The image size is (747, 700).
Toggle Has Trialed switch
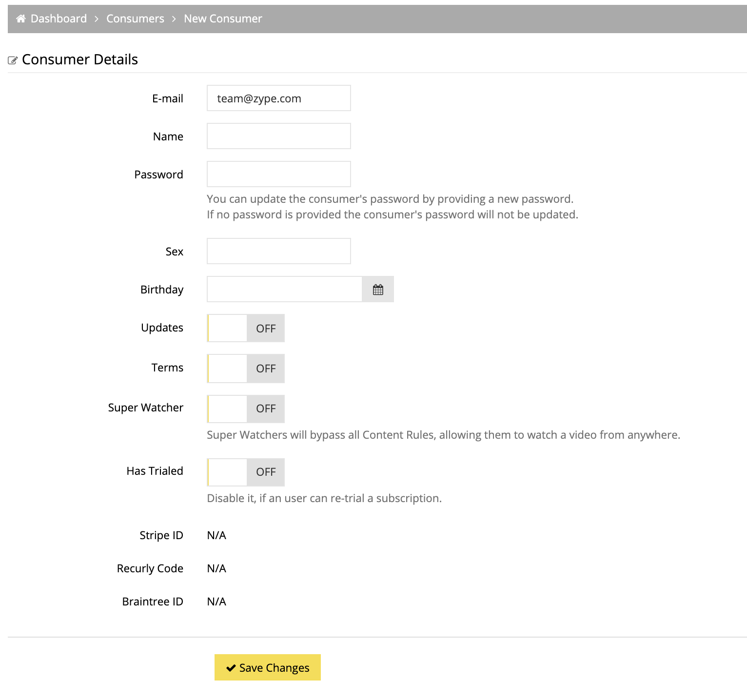(246, 472)
